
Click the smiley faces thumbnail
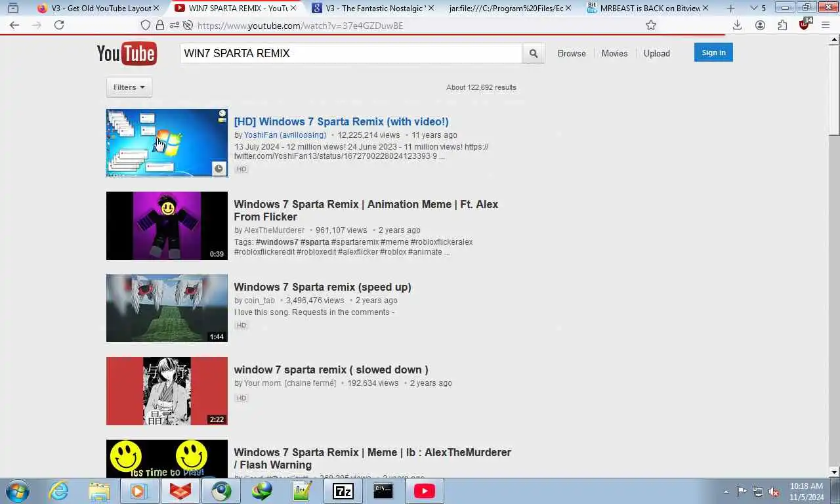pyautogui.click(x=167, y=459)
